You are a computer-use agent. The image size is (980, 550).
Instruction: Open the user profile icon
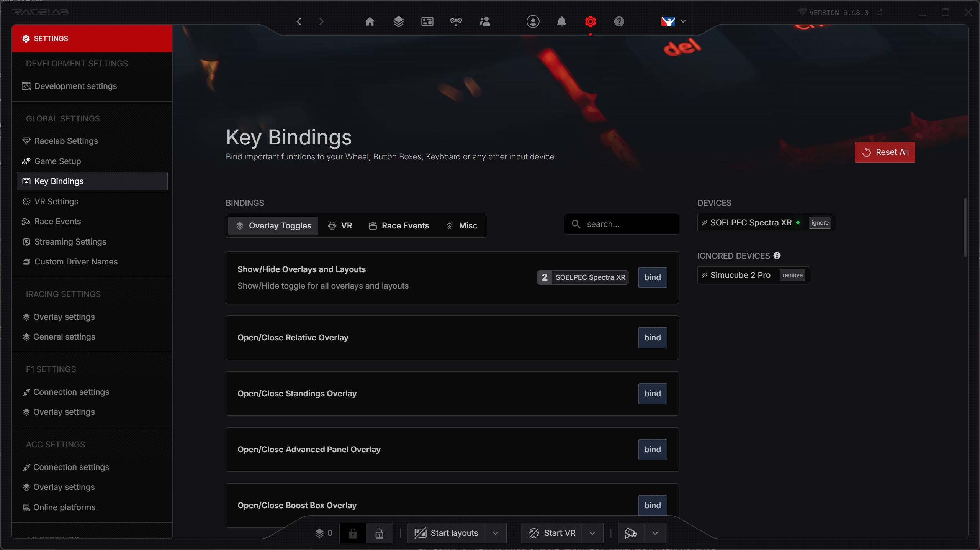pos(533,21)
